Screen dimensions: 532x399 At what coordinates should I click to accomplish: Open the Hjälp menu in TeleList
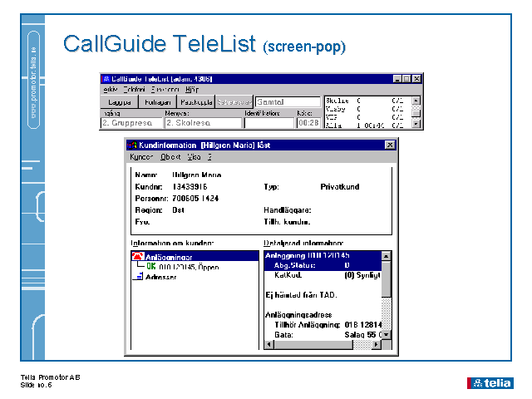click(192, 89)
